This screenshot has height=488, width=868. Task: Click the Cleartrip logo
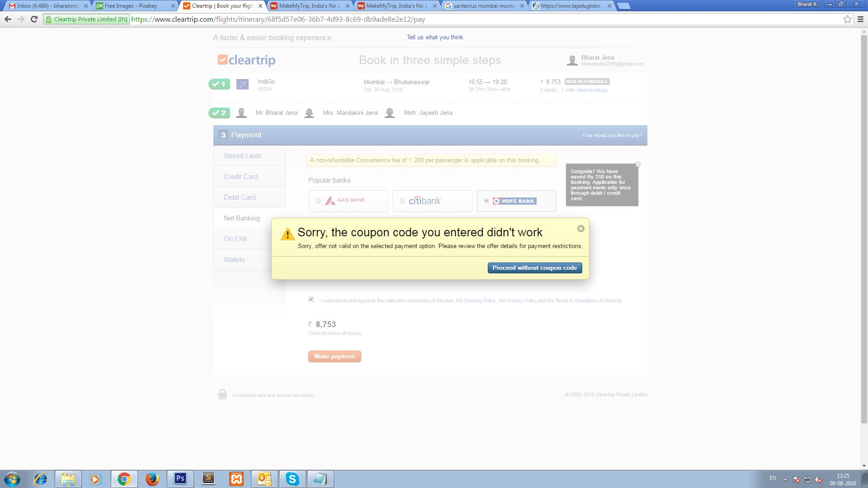coord(247,60)
